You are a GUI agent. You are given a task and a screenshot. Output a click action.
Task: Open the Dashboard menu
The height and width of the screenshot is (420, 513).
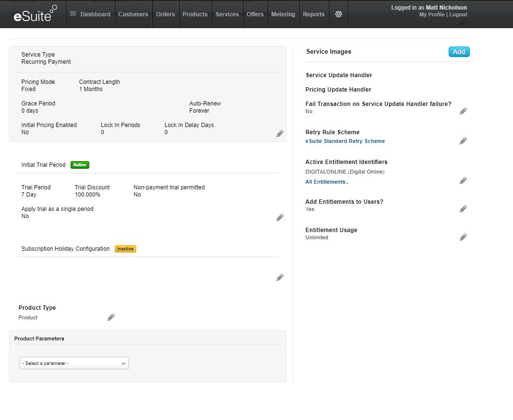(90, 14)
